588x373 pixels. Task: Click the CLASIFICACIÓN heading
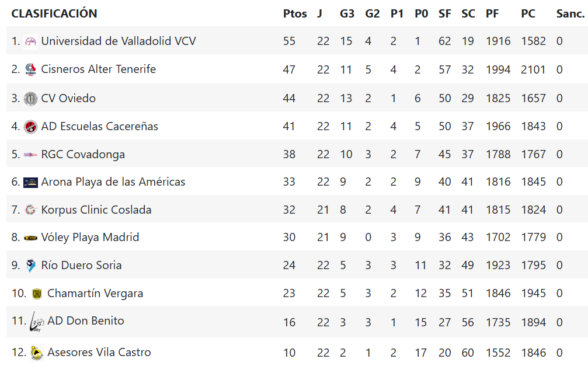[54, 13]
